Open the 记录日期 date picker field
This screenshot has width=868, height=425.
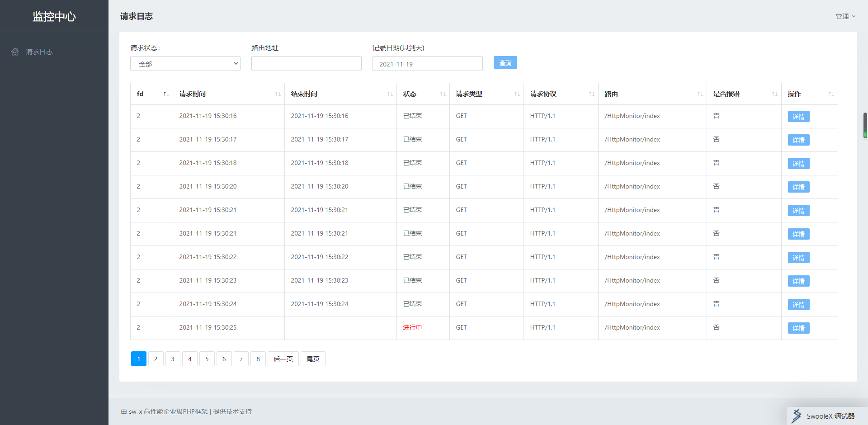click(427, 64)
